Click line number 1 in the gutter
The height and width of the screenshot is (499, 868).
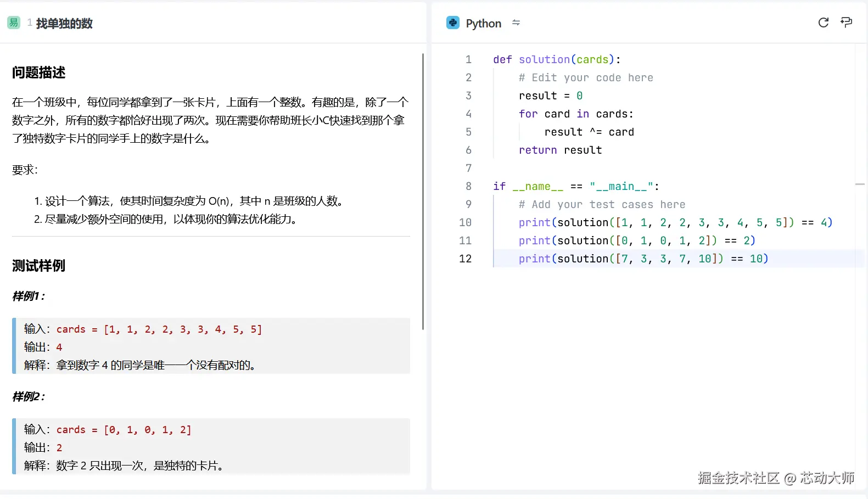pyautogui.click(x=468, y=59)
